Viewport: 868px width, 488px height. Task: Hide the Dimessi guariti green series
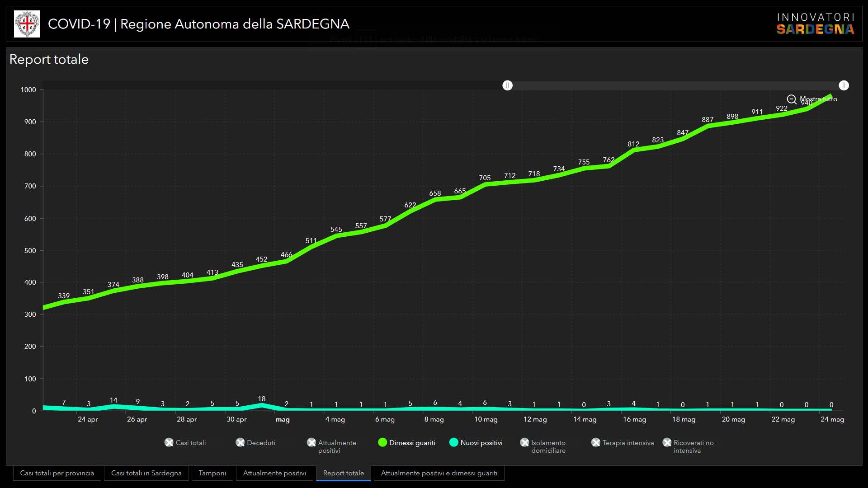point(382,443)
